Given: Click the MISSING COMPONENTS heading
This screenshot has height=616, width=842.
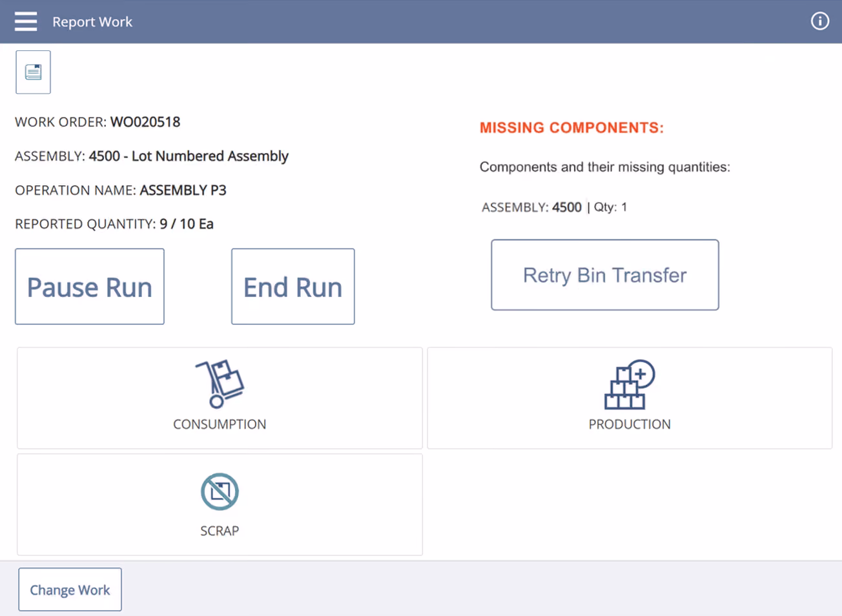Looking at the screenshot, I should tap(571, 128).
